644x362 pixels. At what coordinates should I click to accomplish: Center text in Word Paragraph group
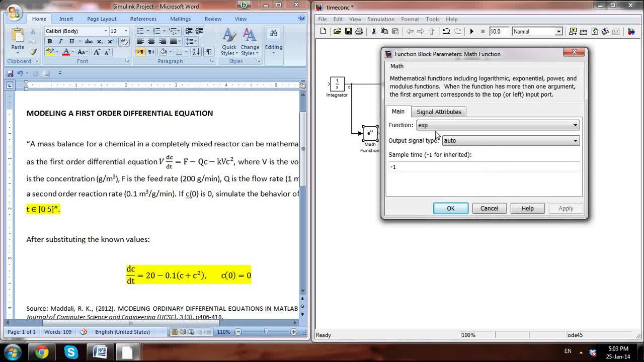tap(151, 42)
